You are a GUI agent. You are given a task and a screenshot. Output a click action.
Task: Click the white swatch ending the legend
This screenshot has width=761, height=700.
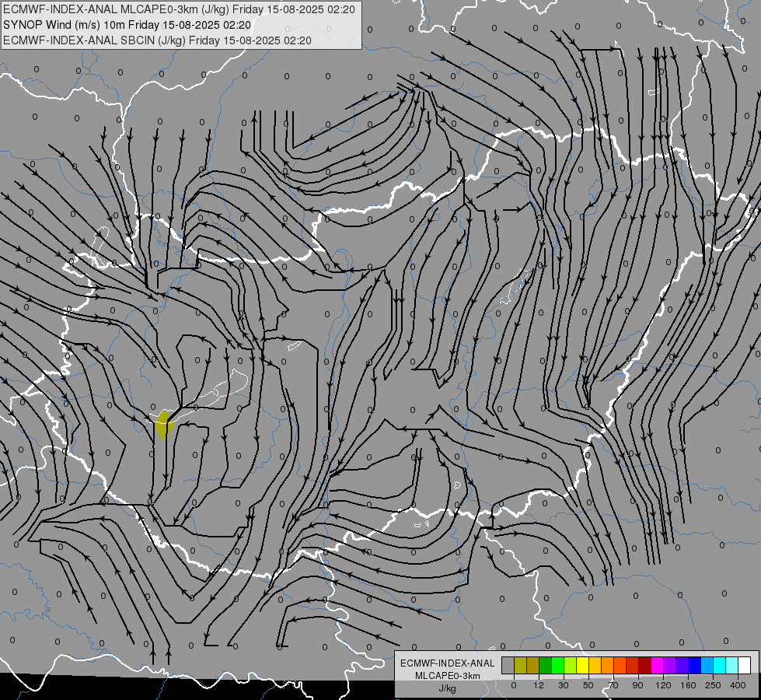click(745, 665)
